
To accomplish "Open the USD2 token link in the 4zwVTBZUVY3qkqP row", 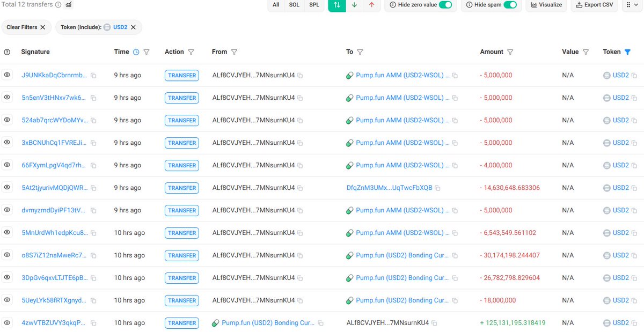I will pos(620,323).
